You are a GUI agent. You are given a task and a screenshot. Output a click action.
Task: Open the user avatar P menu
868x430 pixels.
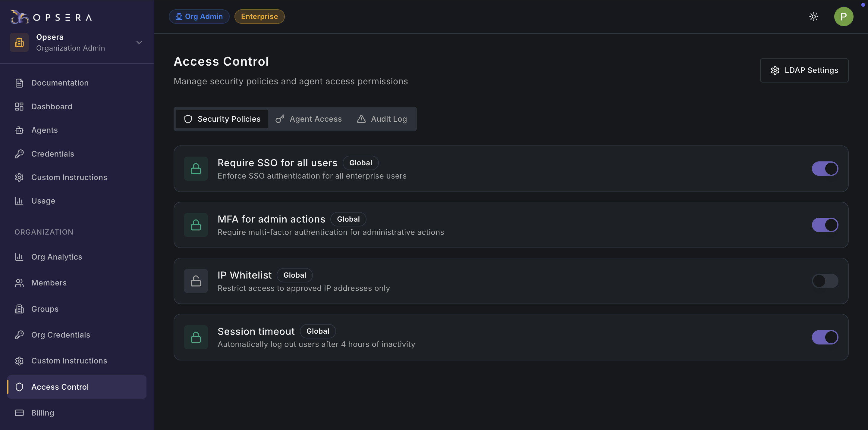pyautogui.click(x=843, y=17)
